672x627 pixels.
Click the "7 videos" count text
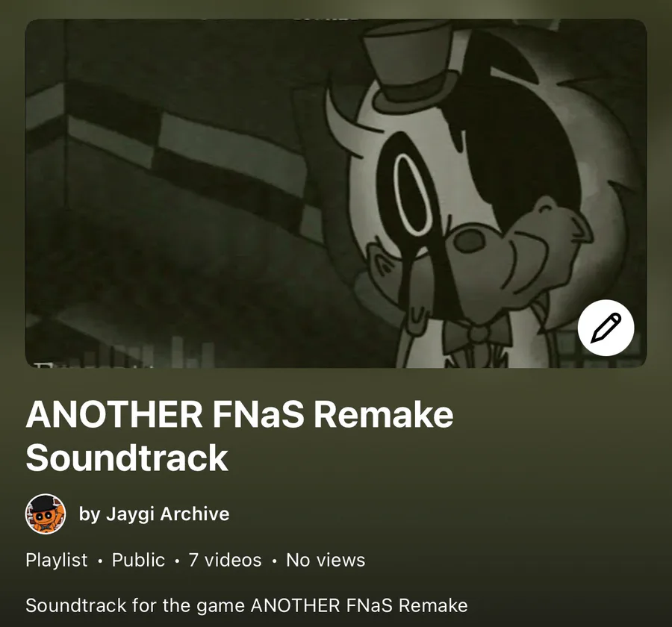(x=225, y=560)
